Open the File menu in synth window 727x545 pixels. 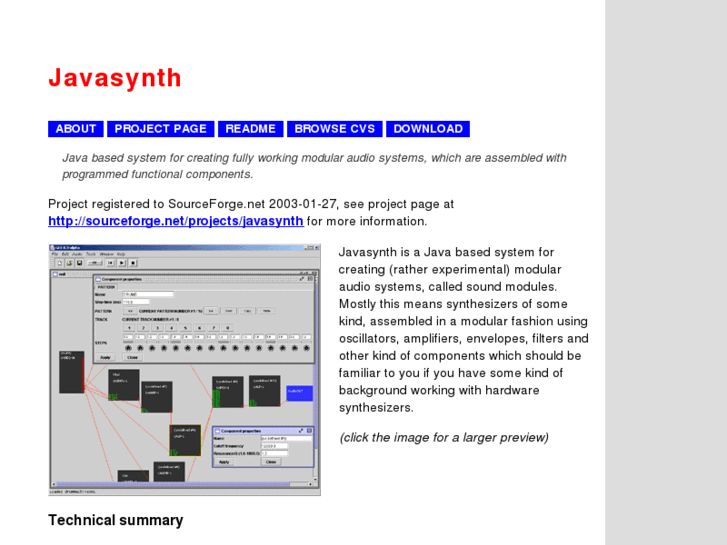[x=56, y=255]
